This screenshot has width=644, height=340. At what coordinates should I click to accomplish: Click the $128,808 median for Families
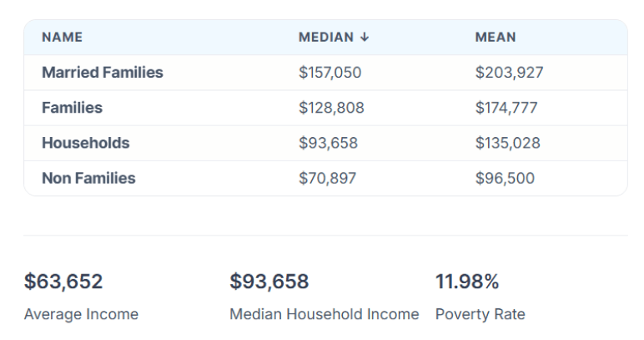331,108
